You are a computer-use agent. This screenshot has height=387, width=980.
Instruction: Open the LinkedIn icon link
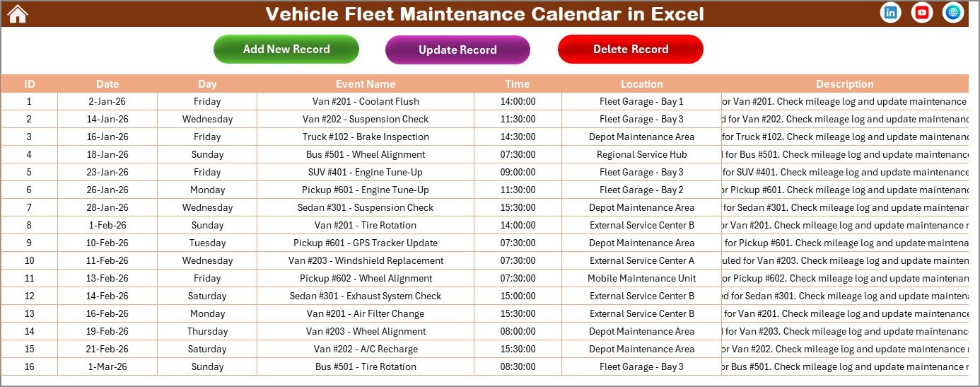891,13
